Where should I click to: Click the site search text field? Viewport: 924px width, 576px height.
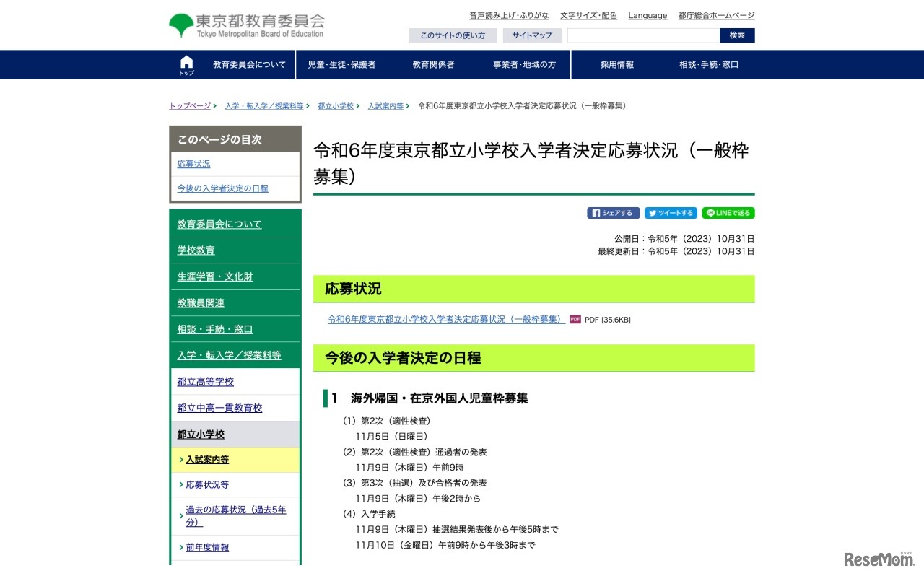coord(642,35)
